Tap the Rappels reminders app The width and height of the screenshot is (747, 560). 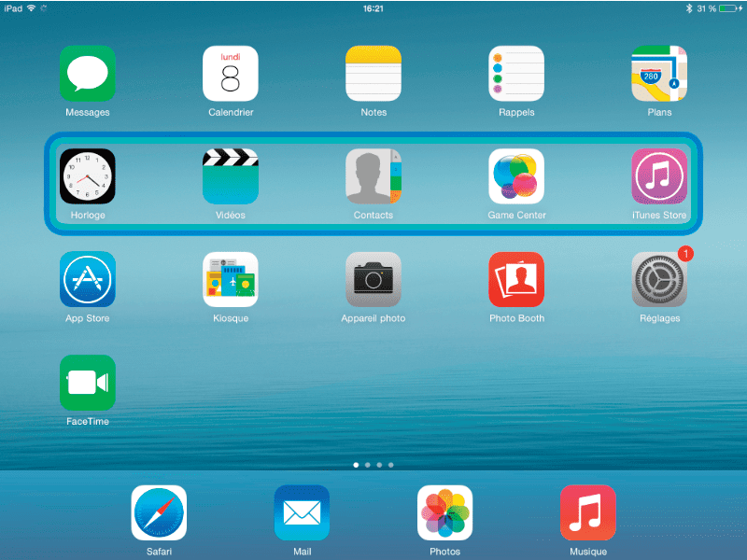coord(516,74)
